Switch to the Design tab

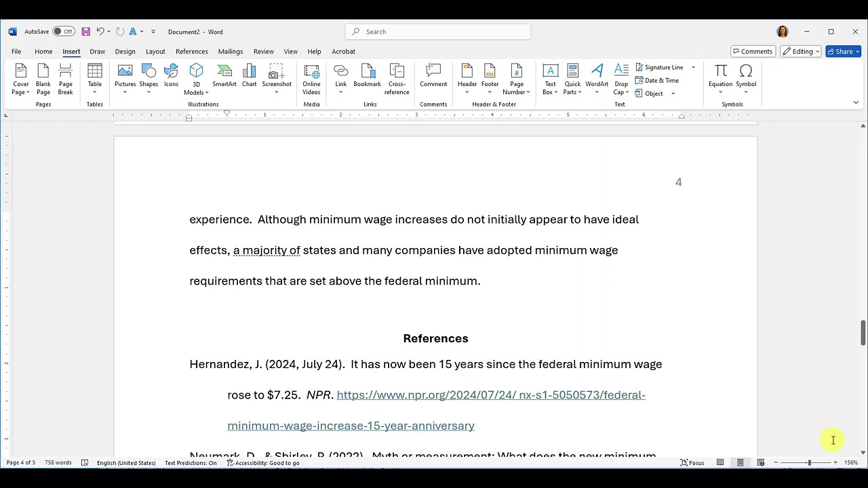click(x=125, y=52)
